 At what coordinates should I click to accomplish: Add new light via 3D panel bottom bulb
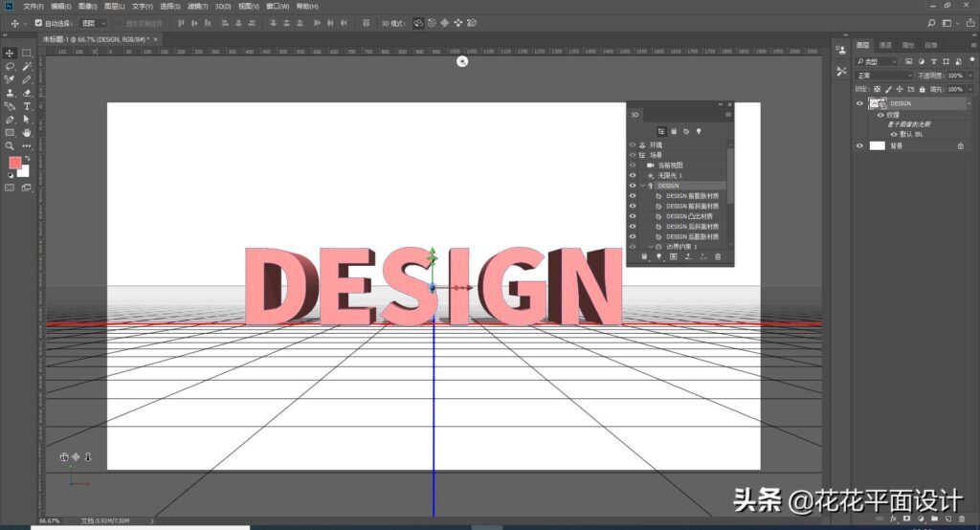tap(658, 257)
